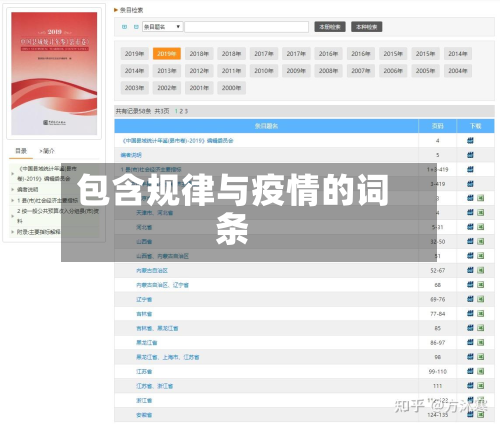The width and height of the screenshot is (500, 426).
Task: Download the 辽宁省 entry, pages 69-76
Action: pos(470,299)
